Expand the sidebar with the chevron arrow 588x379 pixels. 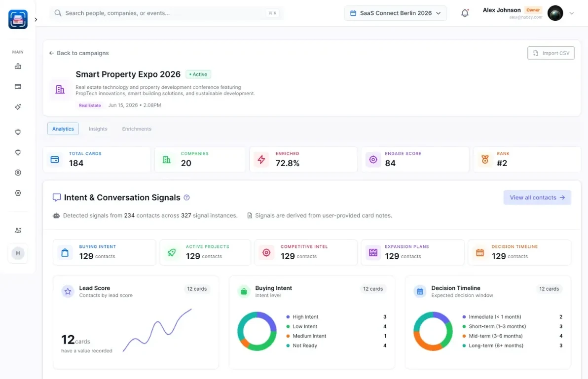click(36, 20)
